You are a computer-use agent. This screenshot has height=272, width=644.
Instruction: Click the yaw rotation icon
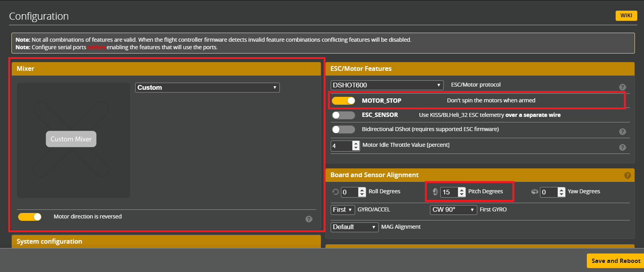tap(535, 192)
